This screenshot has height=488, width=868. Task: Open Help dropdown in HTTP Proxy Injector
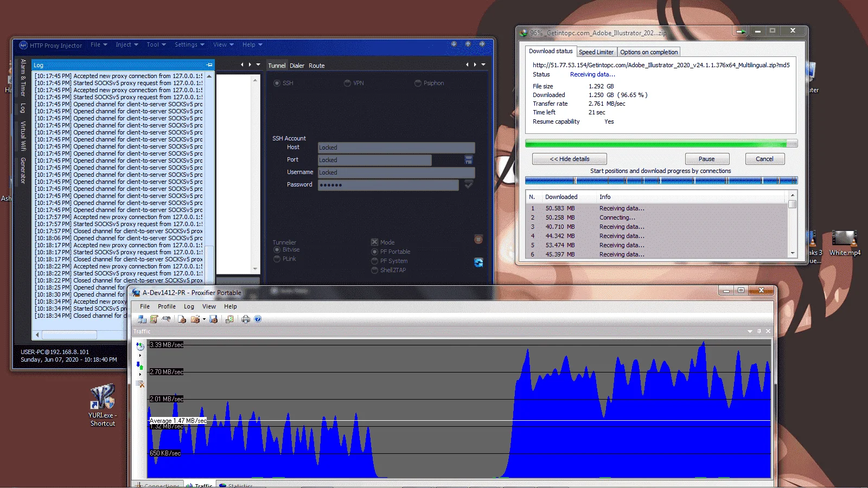pyautogui.click(x=252, y=44)
